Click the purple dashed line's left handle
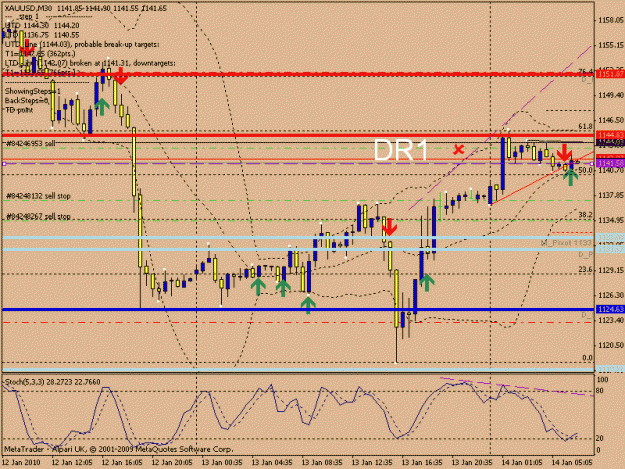This screenshot has height=469, width=625. tap(4, 164)
